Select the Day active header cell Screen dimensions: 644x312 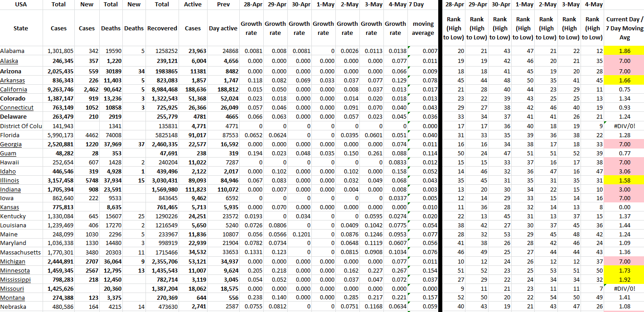click(x=223, y=28)
